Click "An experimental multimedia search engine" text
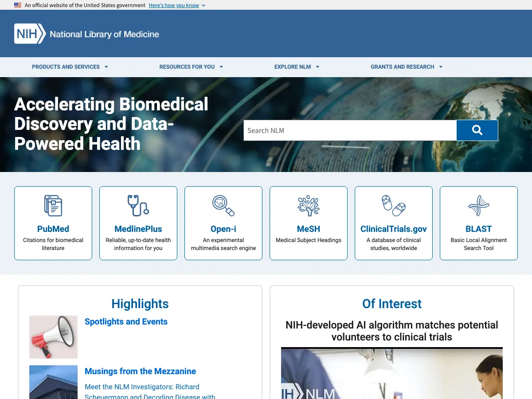532x399 pixels. [x=223, y=244]
